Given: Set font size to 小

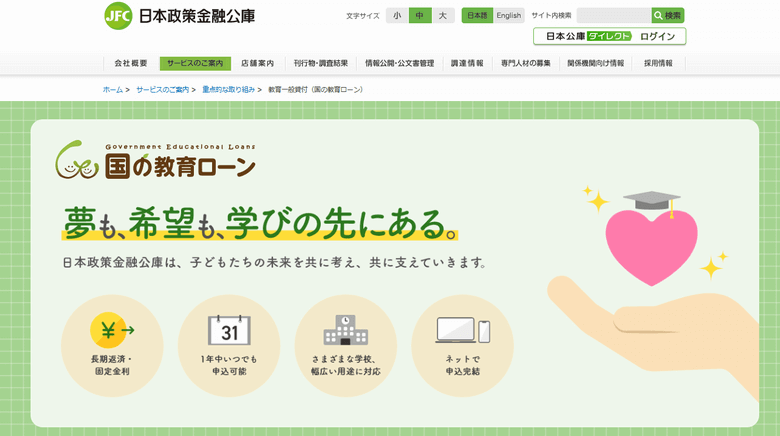Looking at the screenshot, I should [397, 15].
